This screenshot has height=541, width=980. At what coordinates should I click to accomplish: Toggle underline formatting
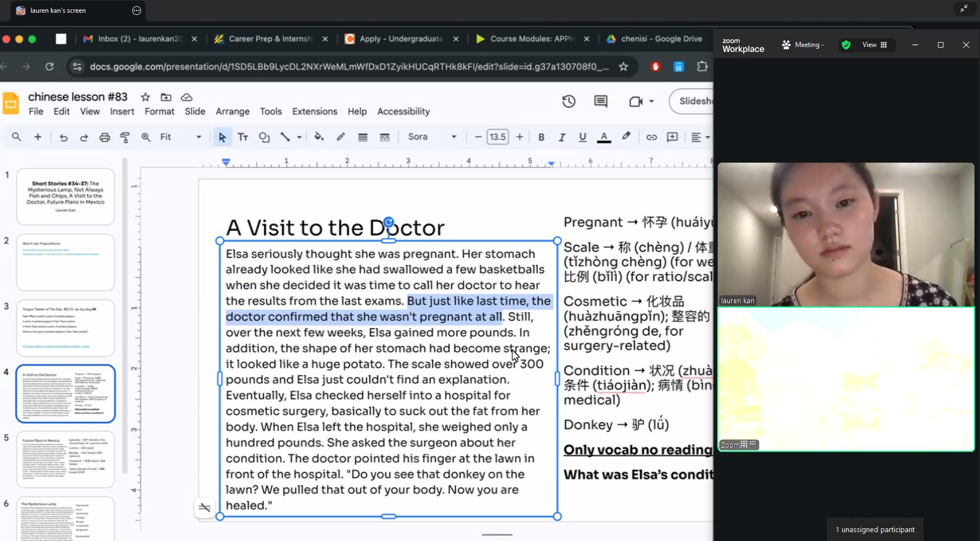(582, 137)
